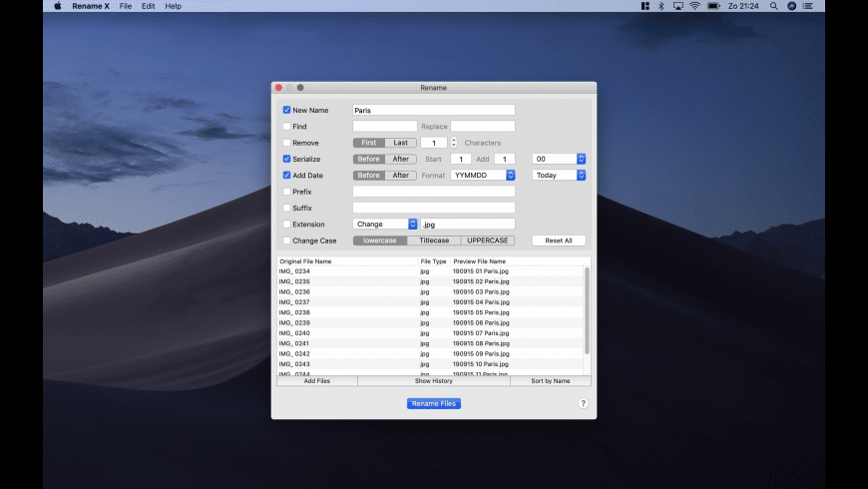Enable the Prefix checkbox

point(286,192)
